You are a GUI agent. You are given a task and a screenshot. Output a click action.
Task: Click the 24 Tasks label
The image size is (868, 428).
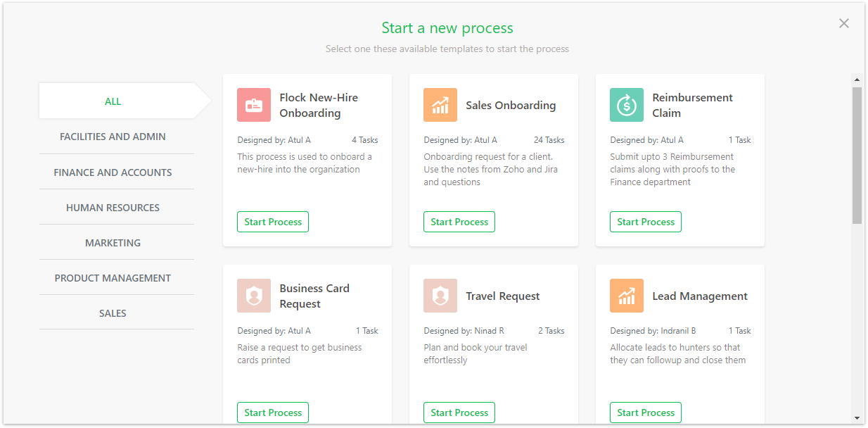[x=549, y=140]
